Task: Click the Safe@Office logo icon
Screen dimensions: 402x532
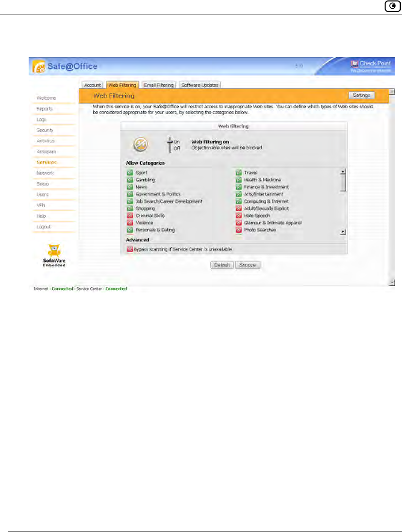Action: click(x=39, y=67)
